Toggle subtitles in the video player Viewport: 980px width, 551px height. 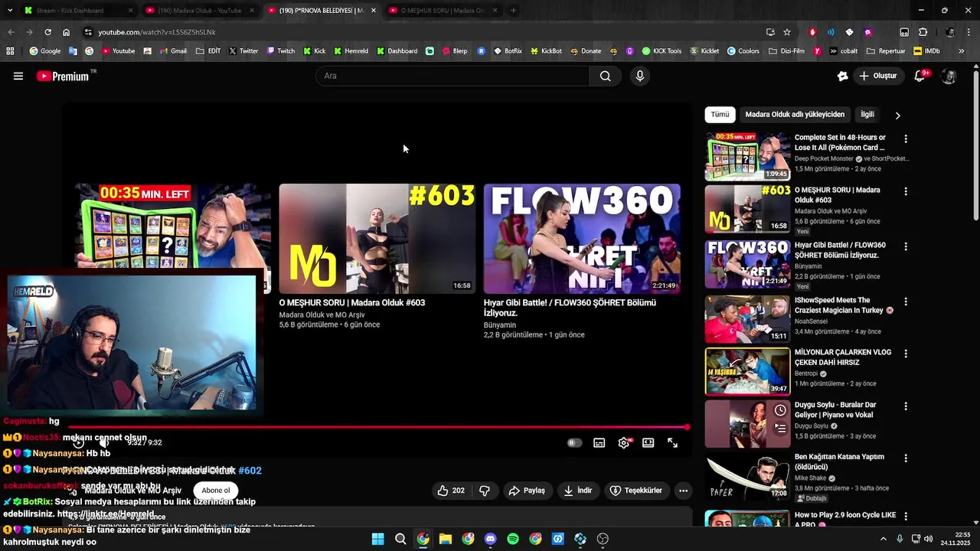click(x=599, y=442)
